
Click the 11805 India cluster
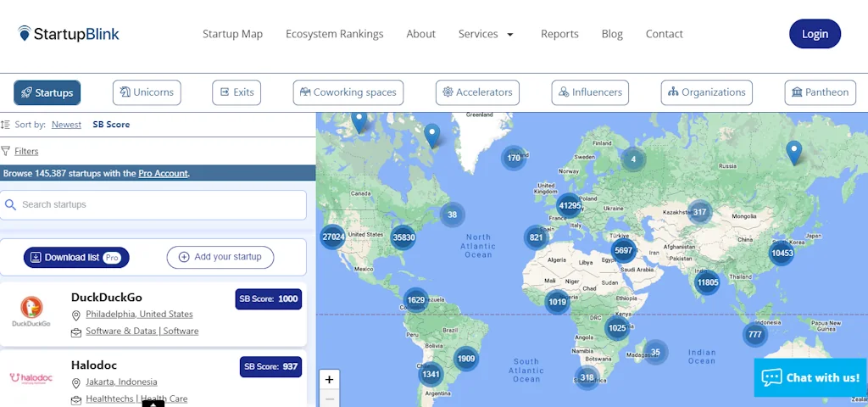tap(708, 282)
